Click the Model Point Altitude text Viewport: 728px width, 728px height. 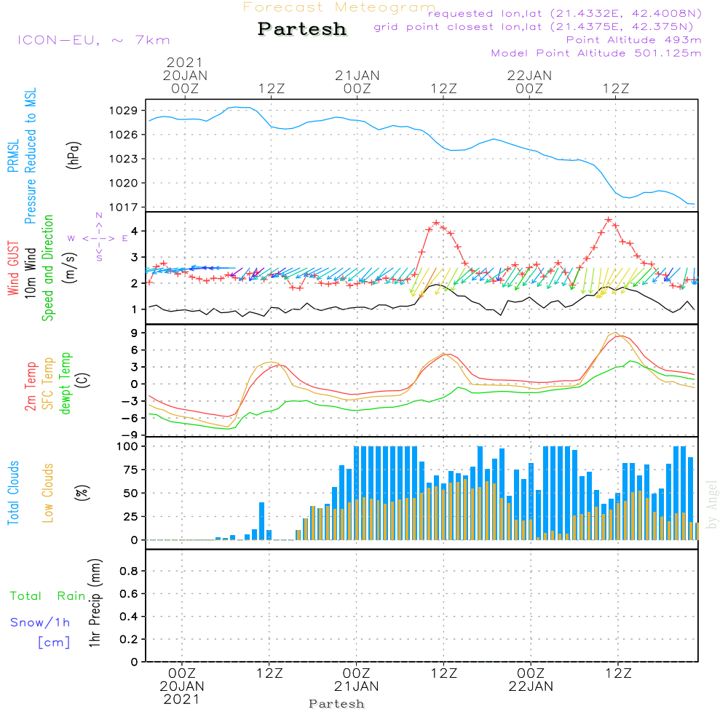pyautogui.click(x=596, y=53)
